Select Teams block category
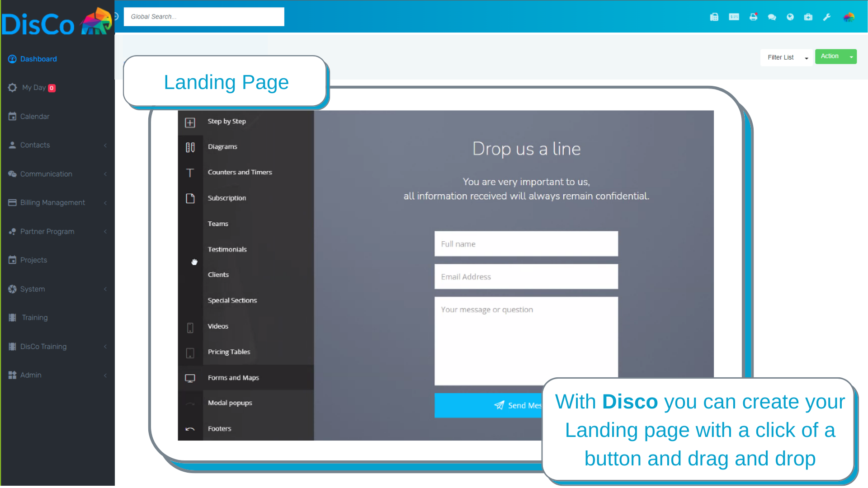The height and width of the screenshot is (488, 868). (x=218, y=224)
